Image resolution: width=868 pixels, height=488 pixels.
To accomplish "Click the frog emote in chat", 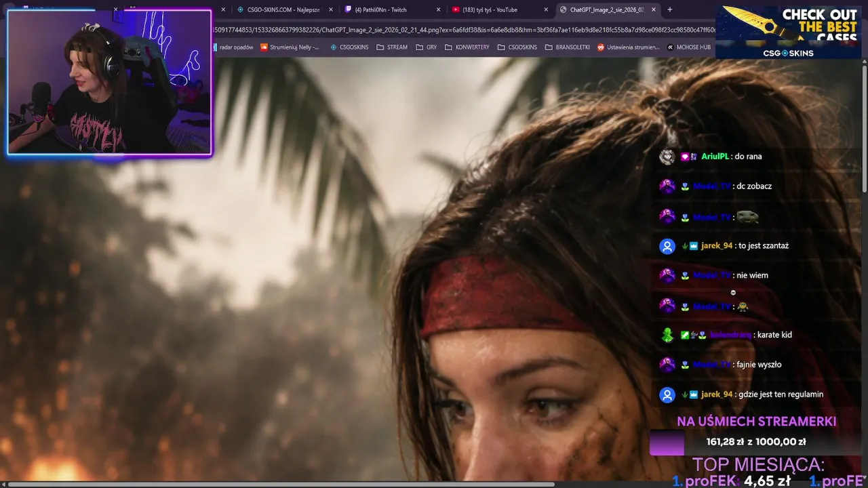I will 747,217.
